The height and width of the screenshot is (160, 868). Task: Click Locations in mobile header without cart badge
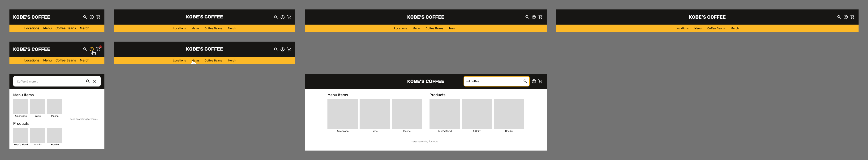coord(32,28)
